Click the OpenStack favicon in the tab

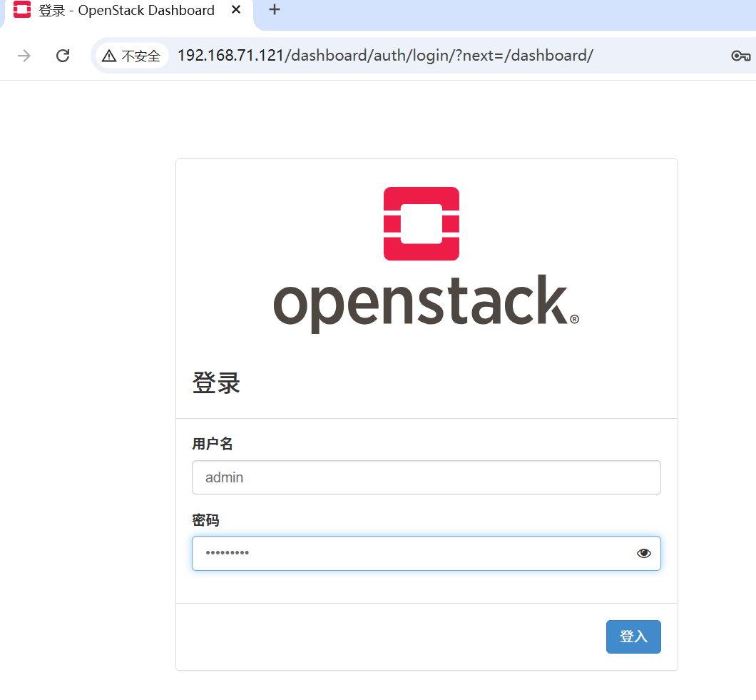tap(22, 10)
